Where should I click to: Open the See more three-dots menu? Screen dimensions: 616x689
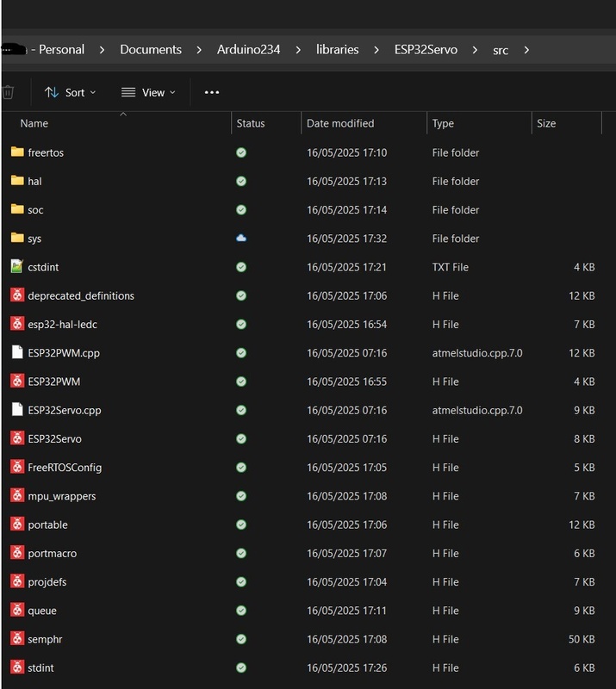point(212,92)
